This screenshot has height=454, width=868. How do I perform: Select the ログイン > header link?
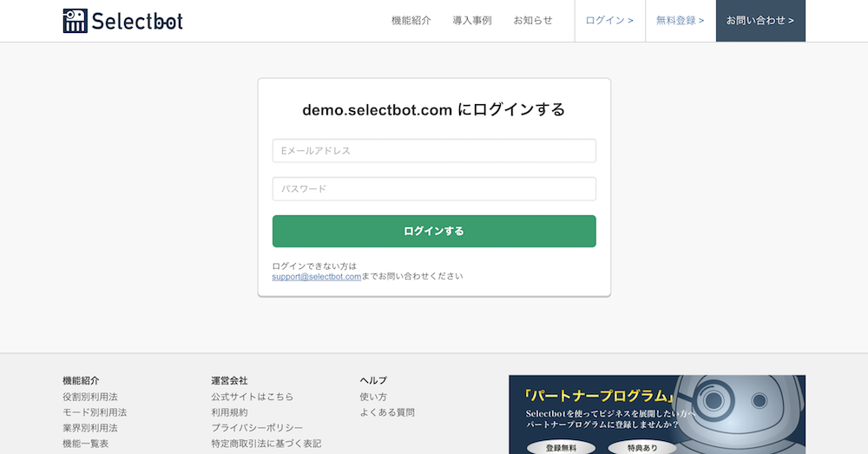tap(609, 21)
